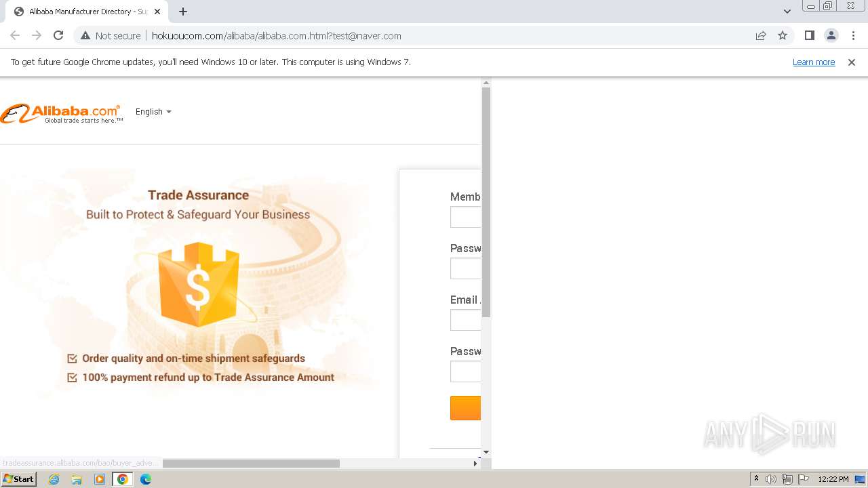The height and width of the screenshot is (488, 868).
Task: Open the Windows Start button
Action: pyautogui.click(x=18, y=479)
